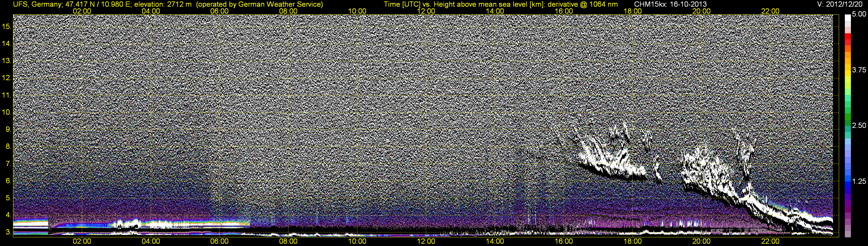
Task: Click the station title 'UFS, Germany; 47.417 N / 10.980 E'
Action: tap(72, 4)
